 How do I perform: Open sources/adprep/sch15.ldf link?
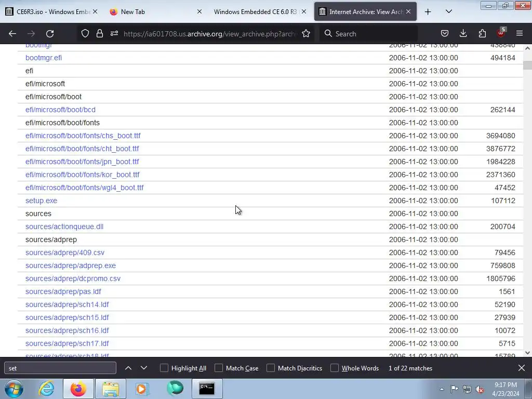click(x=67, y=317)
